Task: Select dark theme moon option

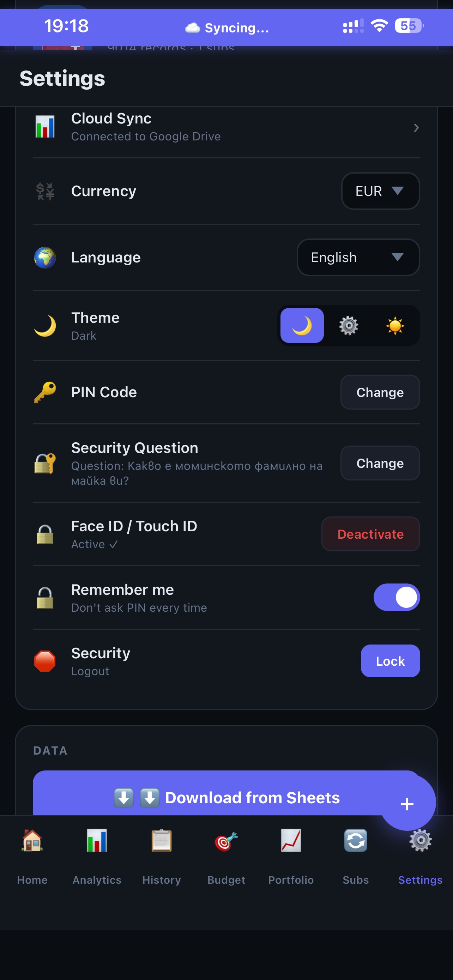Action: [x=302, y=325]
